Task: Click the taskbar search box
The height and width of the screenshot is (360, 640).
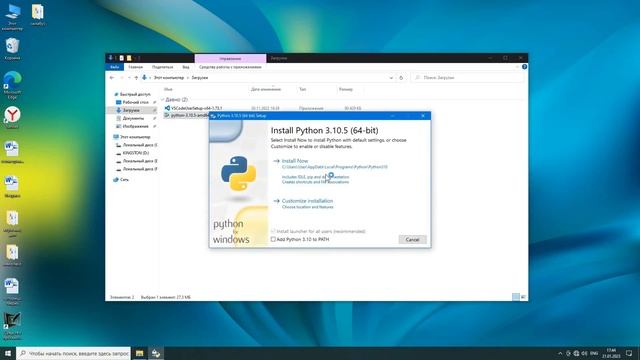Action: click(x=74, y=353)
